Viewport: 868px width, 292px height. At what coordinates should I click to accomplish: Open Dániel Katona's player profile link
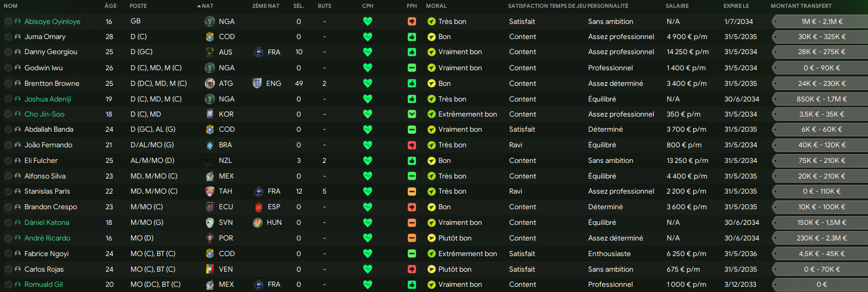pos(47,222)
